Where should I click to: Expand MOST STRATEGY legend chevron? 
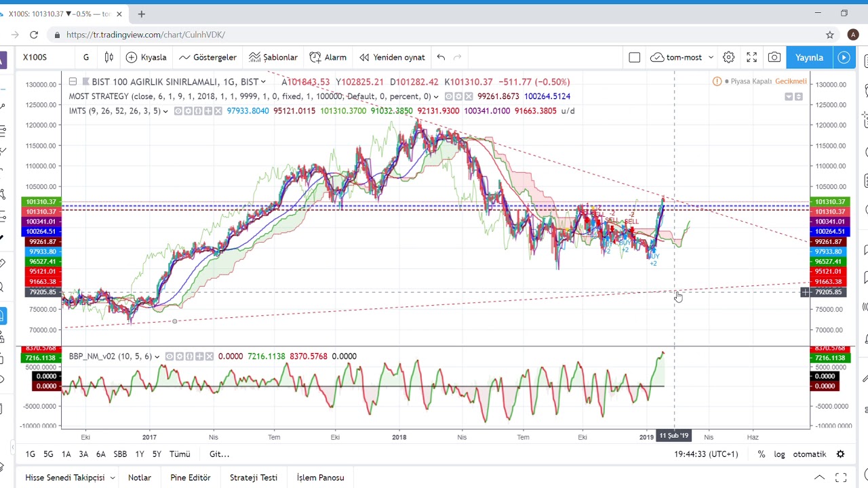435,97
